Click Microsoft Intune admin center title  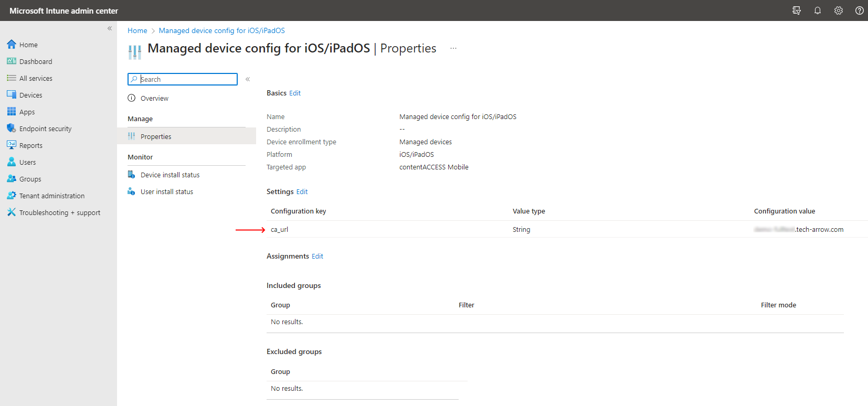(x=63, y=10)
